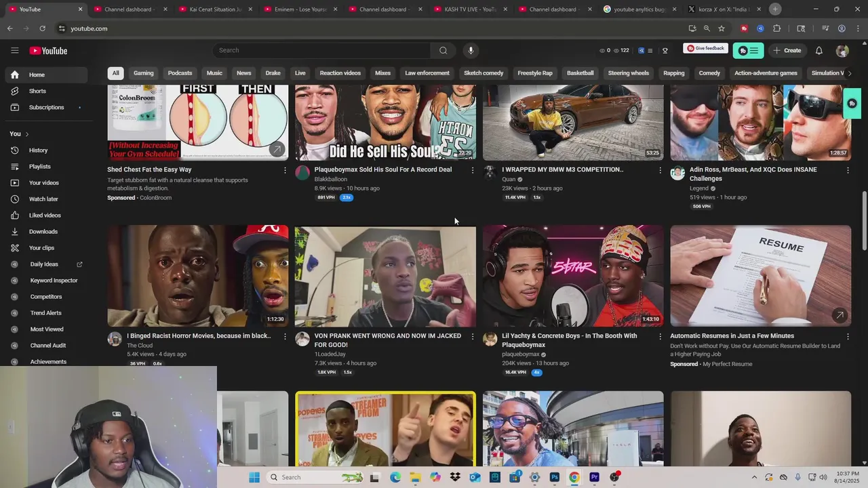Screen dimensions: 868x488
Task: Click TubeBuddy Give feedback button
Action: click(705, 49)
